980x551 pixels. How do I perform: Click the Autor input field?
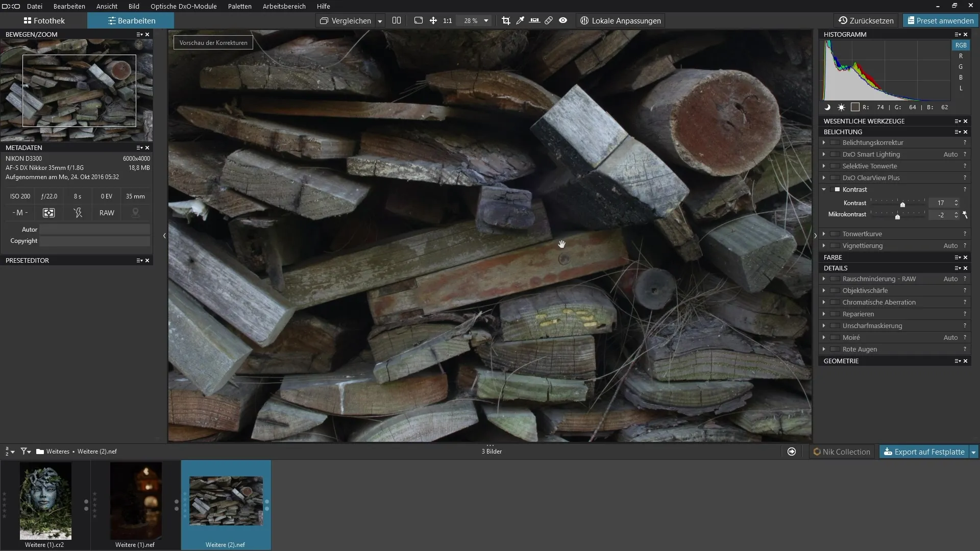coord(95,230)
